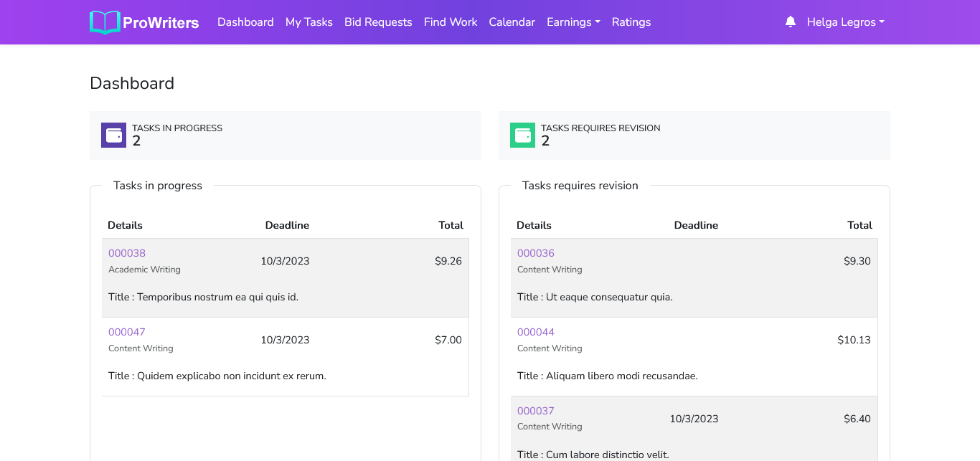Screen dimensions: 980x461
Task: Open task 000047 link
Action: tap(127, 332)
